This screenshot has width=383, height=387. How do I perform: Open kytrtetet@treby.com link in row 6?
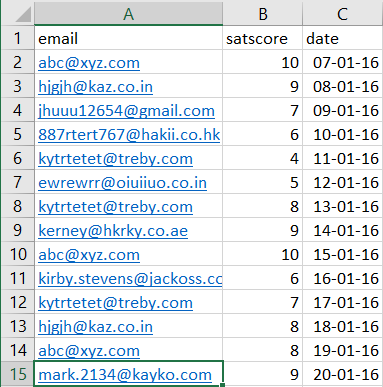[x=116, y=159]
